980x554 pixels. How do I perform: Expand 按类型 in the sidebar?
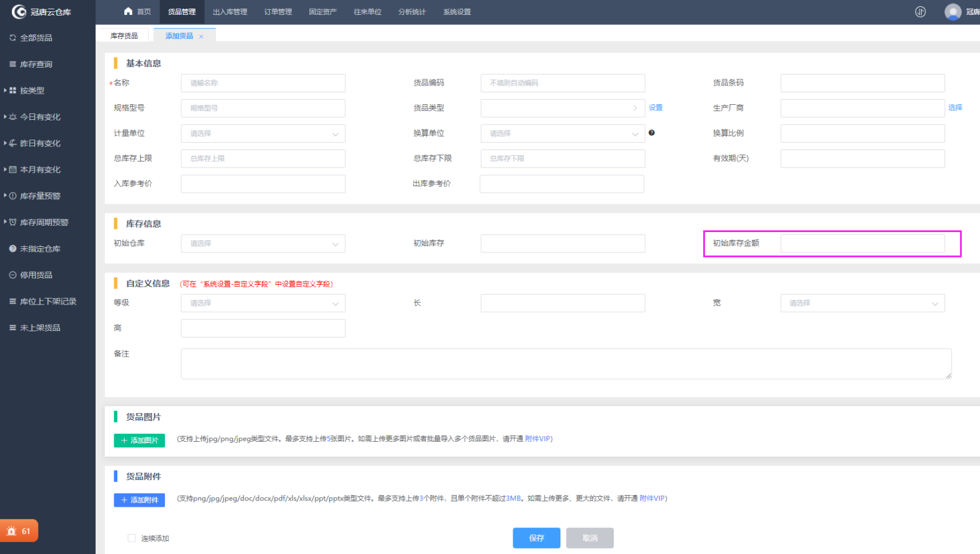click(5, 91)
